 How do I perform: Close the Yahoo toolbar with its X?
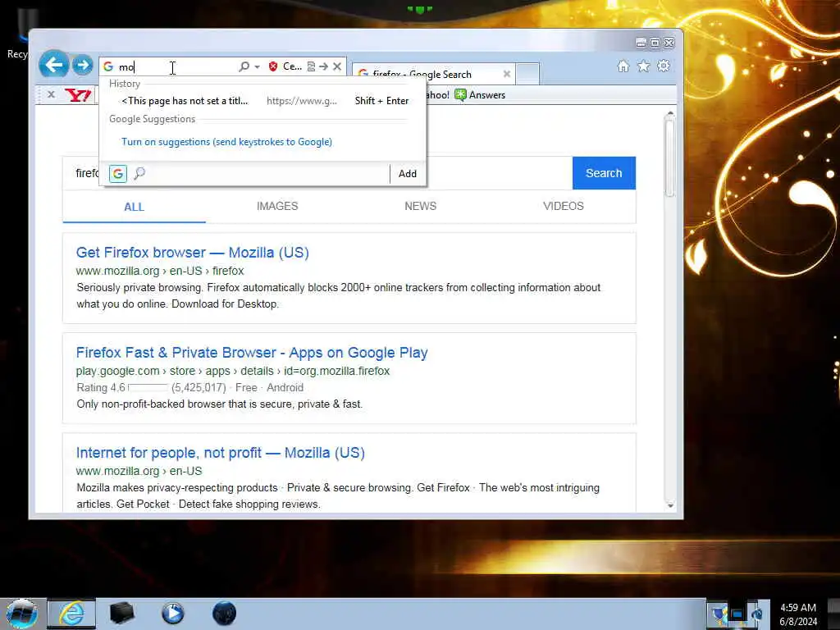tap(51, 95)
